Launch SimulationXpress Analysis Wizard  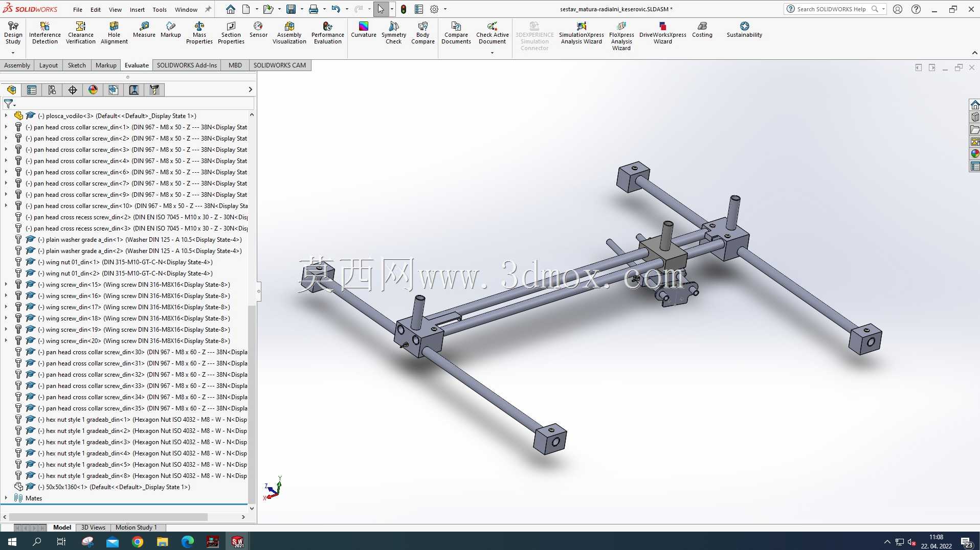click(x=582, y=33)
